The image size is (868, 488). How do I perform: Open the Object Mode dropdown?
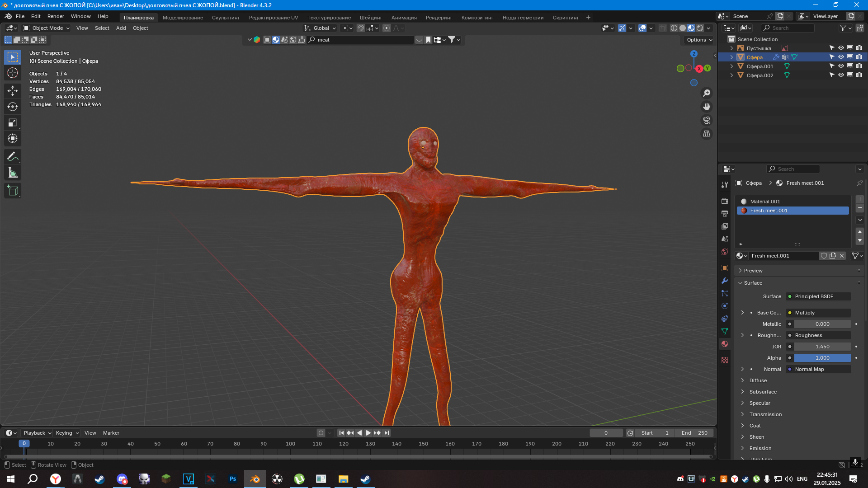coord(47,28)
